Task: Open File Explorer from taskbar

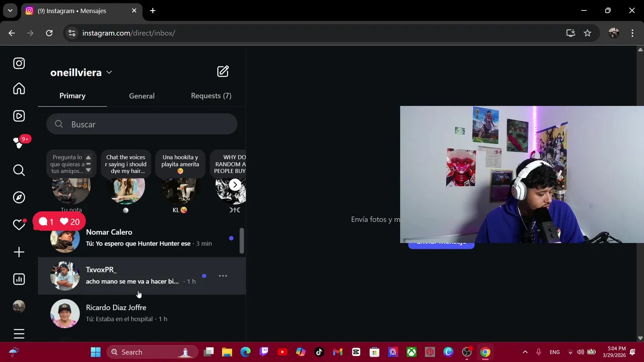Action: pos(227,352)
